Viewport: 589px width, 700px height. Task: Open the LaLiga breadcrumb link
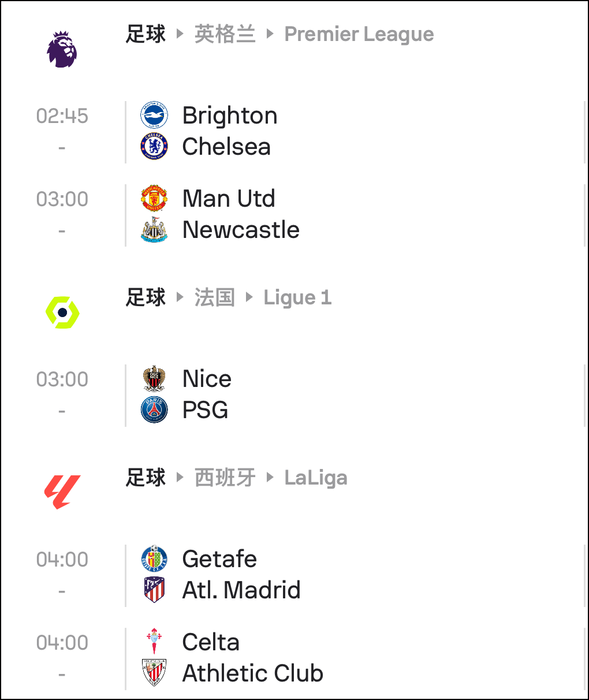(316, 478)
